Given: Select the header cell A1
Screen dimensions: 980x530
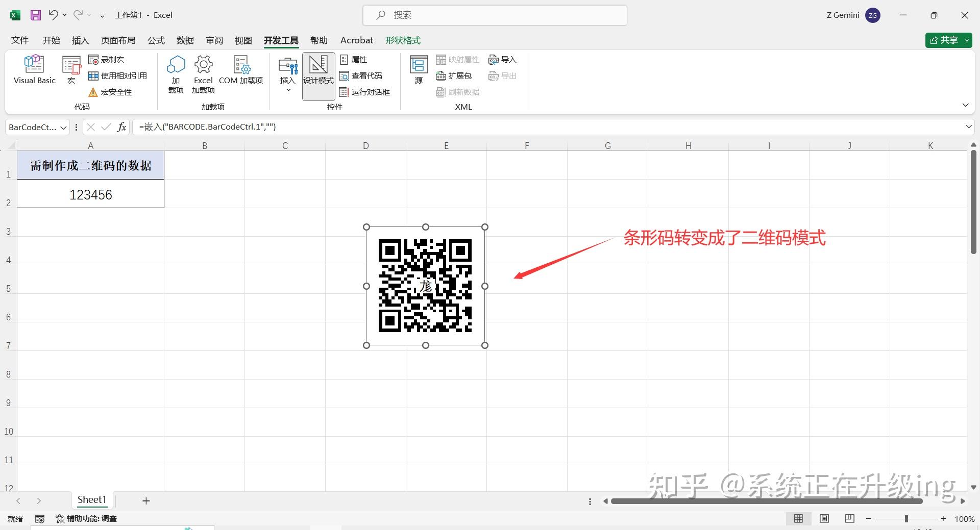Looking at the screenshot, I should pyautogui.click(x=91, y=165).
